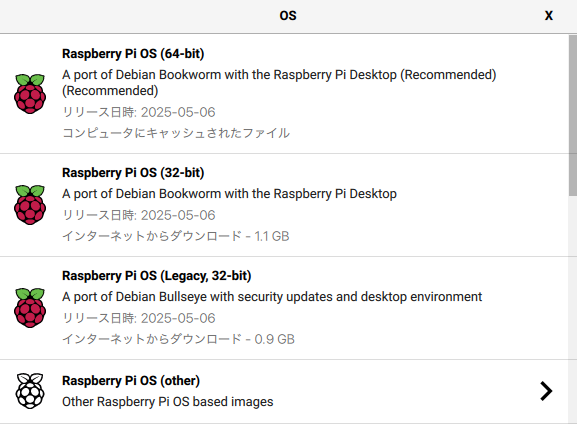Click the raspberry icon for Legacy 32-bit
This screenshot has width=577, height=424.
(x=30, y=308)
